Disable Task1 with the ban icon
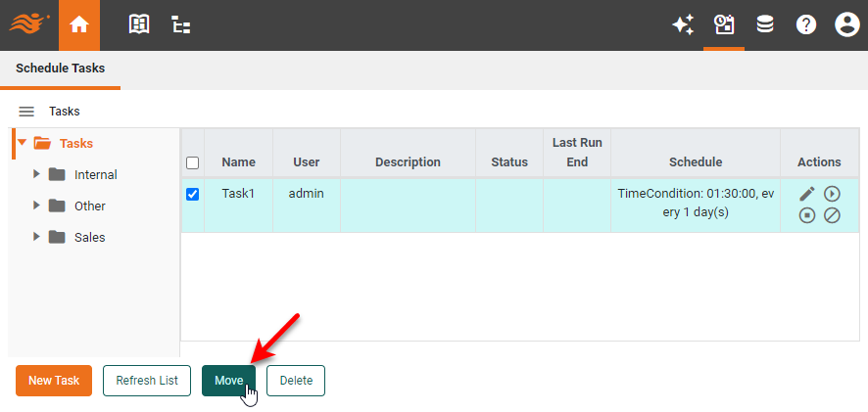 coord(832,215)
